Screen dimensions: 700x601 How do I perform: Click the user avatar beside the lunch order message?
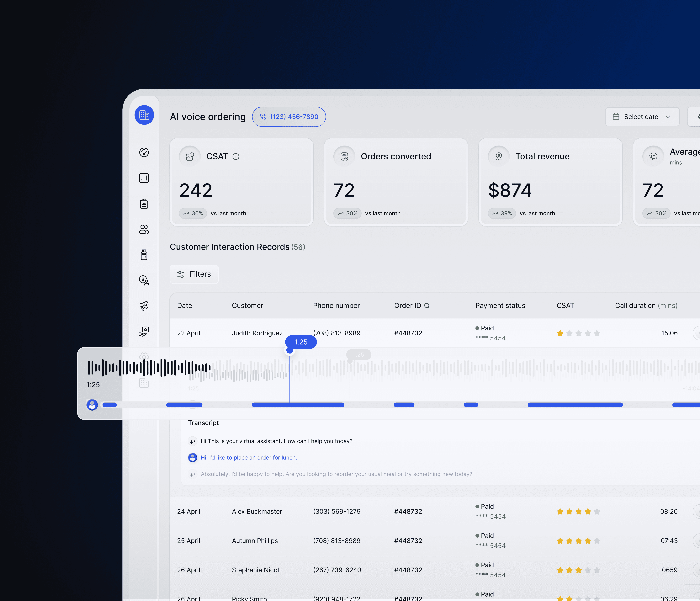coord(193,458)
